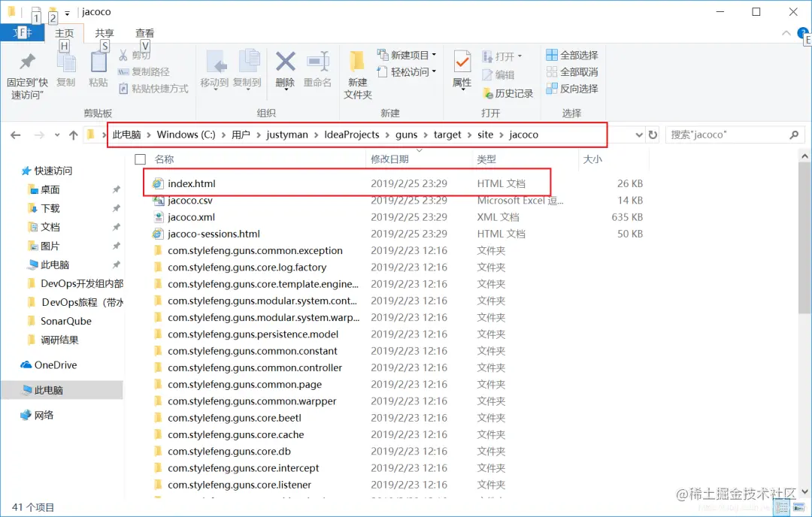Screen dimensions: 812x517
Task: Click the Back navigation arrow
Action: pyautogui.click(x=16, y=135)
